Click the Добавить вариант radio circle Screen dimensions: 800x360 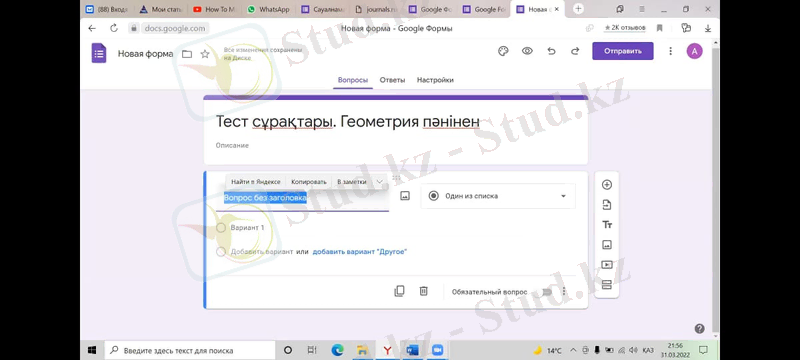221,251
